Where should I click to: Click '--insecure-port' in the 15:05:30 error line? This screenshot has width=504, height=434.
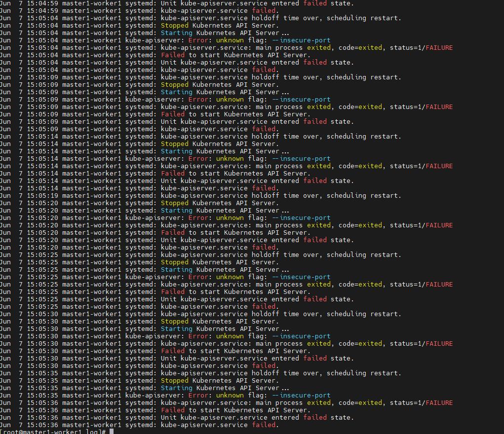(301, 336)
